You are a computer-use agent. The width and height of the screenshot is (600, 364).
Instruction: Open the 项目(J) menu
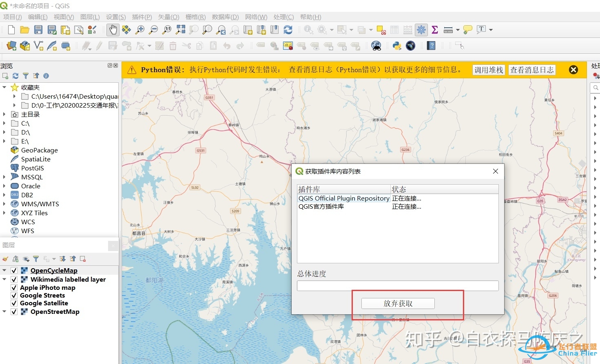click(13, 17)
